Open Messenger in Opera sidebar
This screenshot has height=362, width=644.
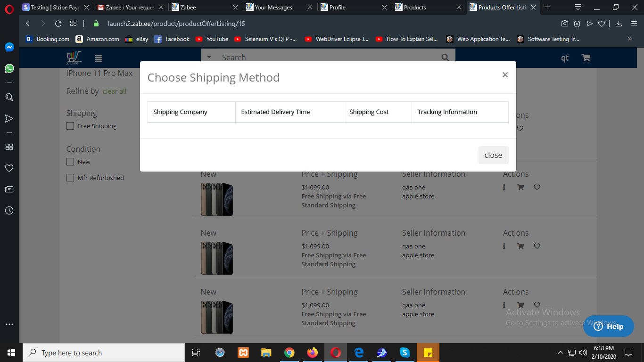[x=9, y=47]
